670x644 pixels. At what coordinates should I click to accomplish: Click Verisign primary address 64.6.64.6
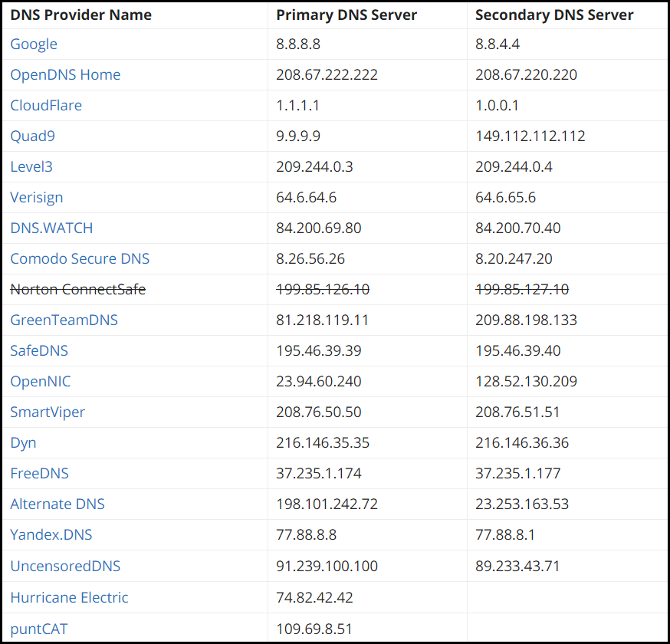[307, 198]
